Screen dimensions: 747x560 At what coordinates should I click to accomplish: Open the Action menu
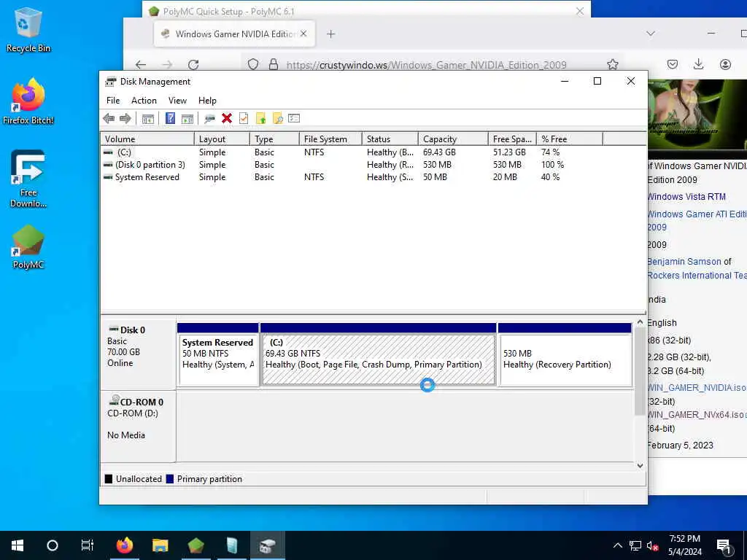click(144, 101)
